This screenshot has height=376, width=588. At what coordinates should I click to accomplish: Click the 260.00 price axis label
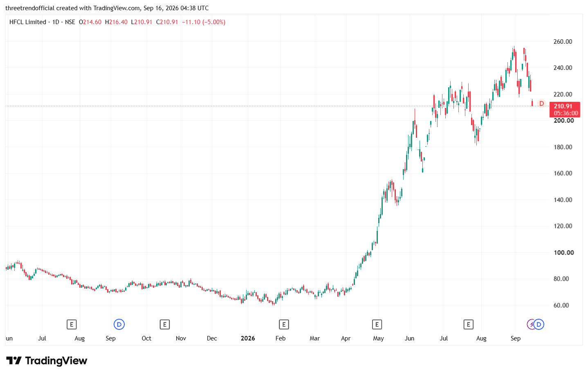[x=563, y=42]
